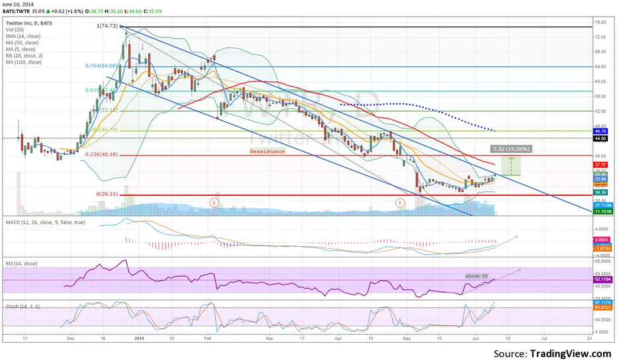Click the May earnings E marker
The height and width of the screenshot is (364, 617).
tap(400, 203)
